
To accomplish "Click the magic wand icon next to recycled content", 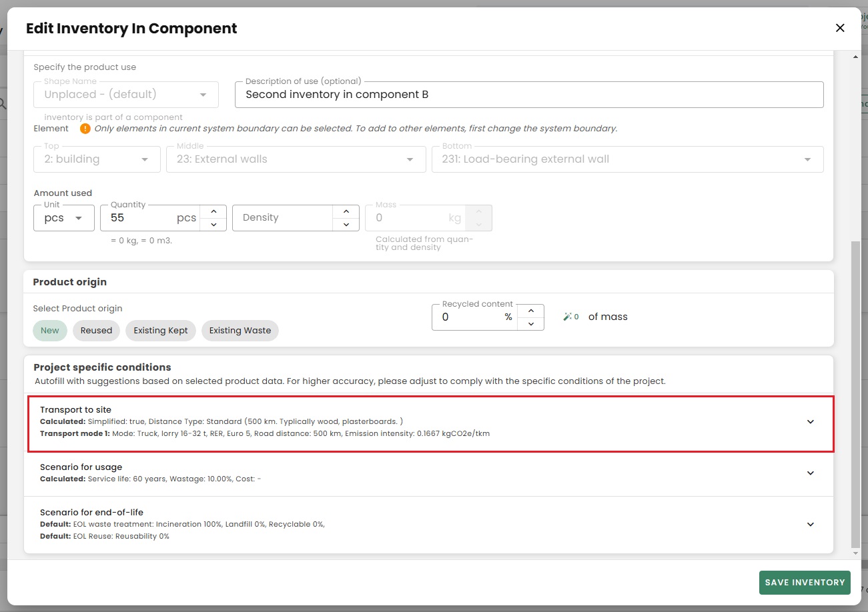I will [x=567, y=317].
